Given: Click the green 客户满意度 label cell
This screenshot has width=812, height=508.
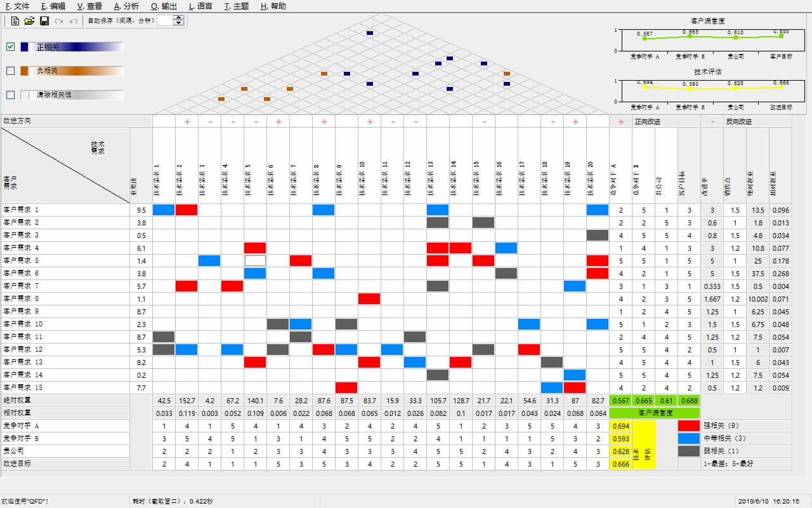Looking at the screenshot, I should [x=655, y=413].
